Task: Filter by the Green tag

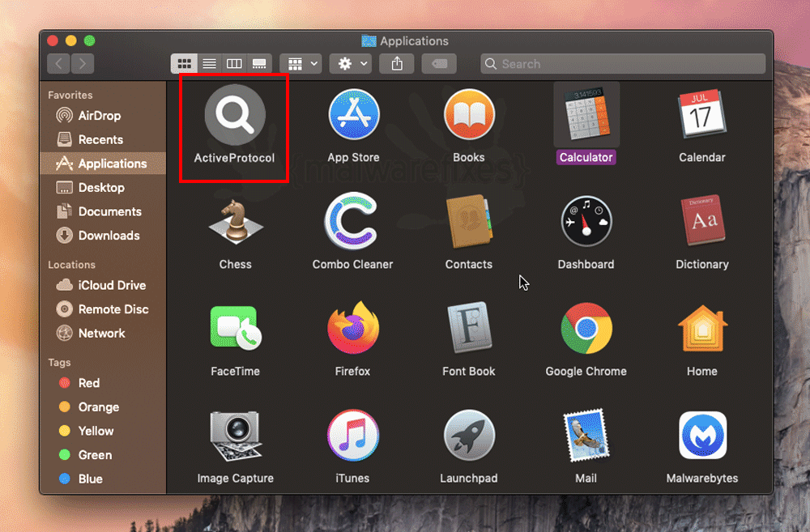Action: click(104, 455)
